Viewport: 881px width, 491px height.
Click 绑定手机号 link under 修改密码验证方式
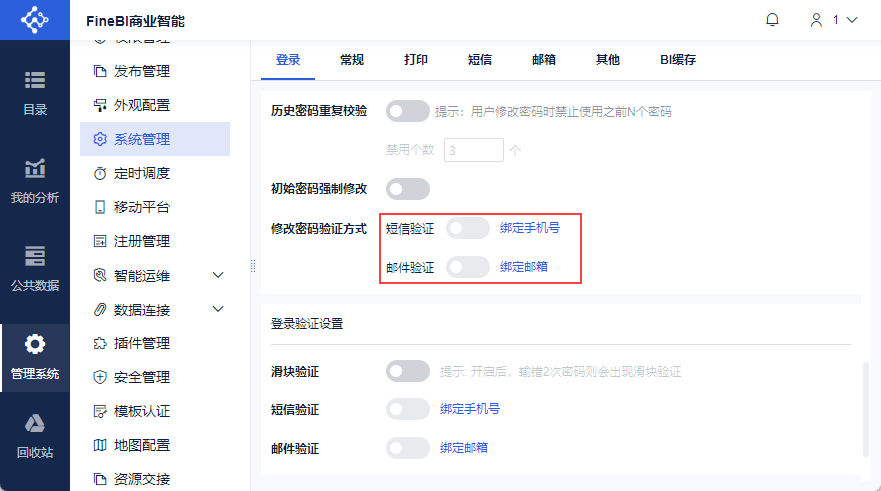(x=530, y=228)
